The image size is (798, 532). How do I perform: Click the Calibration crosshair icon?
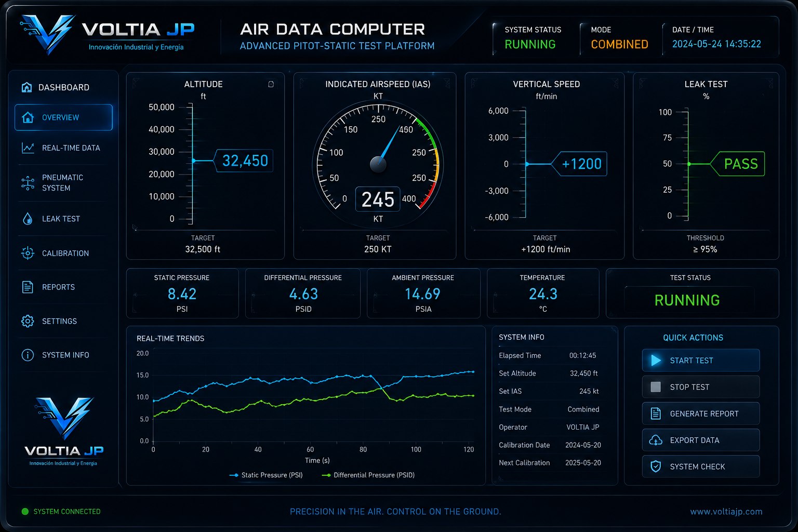28,253
